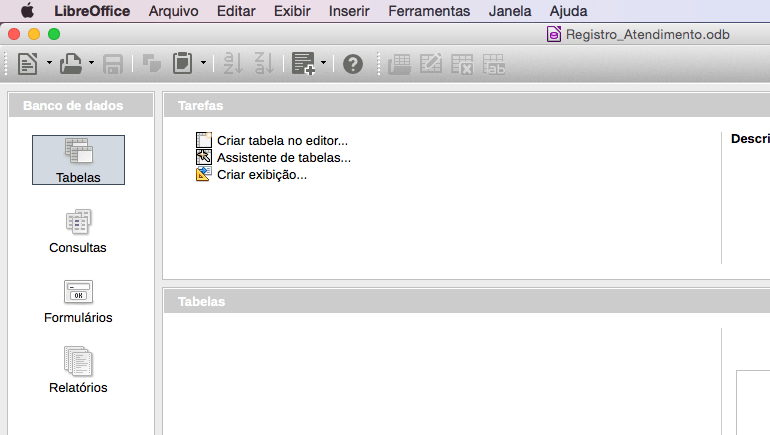Screen dimensions: 770x435
Task: Open the LibreOffice application menu
Action: click(x=92, y=11)
